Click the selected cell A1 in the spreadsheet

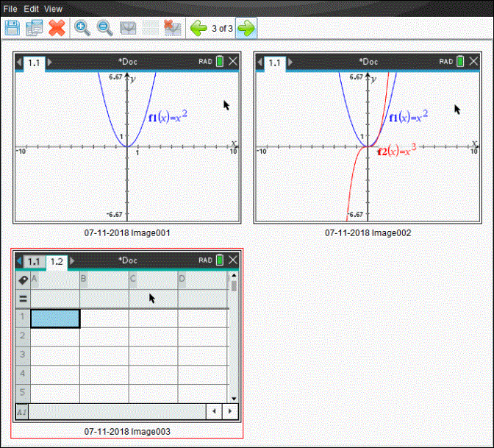click(55, 319)
